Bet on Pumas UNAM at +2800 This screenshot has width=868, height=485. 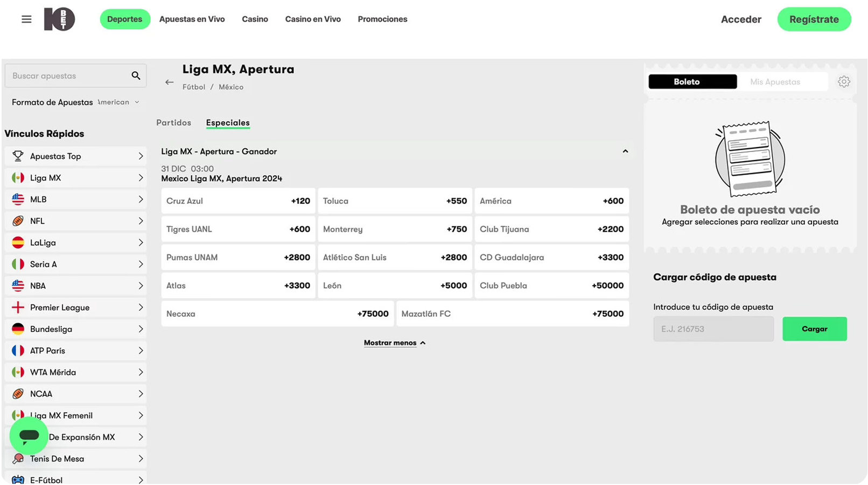(x=238, y=258)
